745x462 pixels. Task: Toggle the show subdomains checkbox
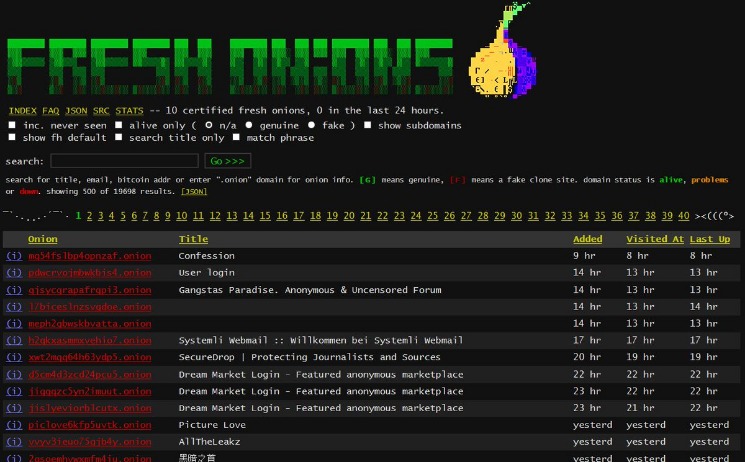pos(367,125)
